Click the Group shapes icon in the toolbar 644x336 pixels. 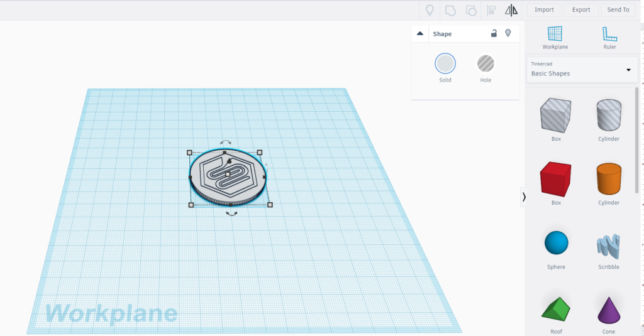[450, 10]
